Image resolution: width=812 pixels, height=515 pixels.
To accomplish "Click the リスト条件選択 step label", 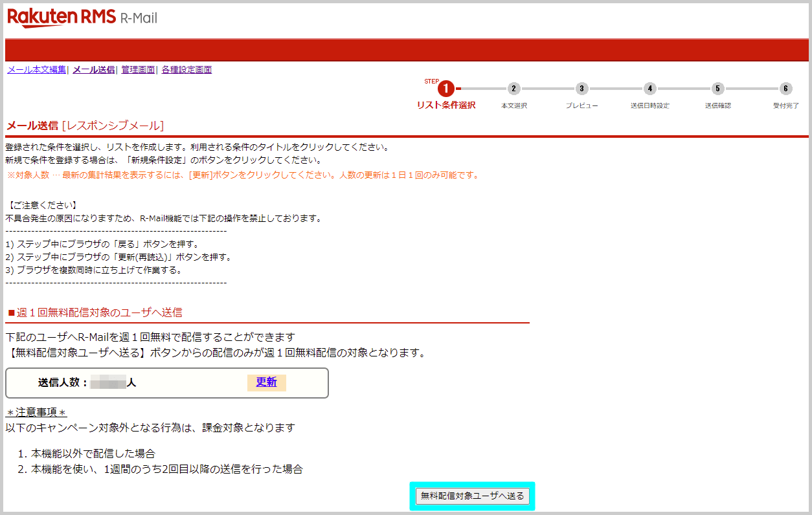I will click(x=446, y=105).
